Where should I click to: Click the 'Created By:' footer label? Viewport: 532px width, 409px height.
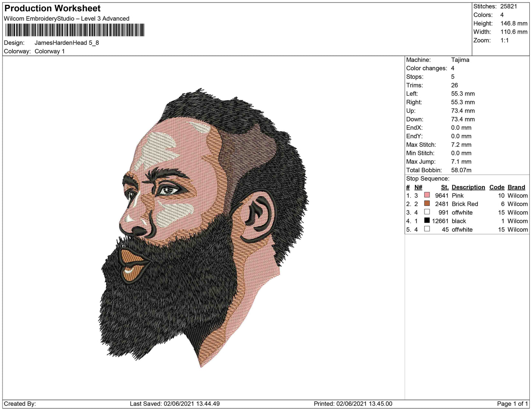click(x=20, y=403)
